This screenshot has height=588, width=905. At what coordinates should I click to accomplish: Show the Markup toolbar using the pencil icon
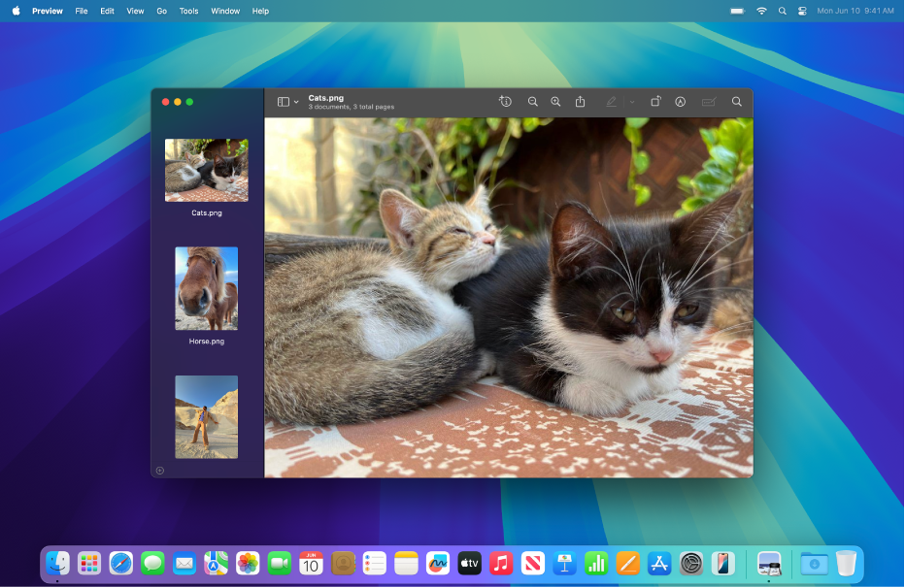click(611, 101)
